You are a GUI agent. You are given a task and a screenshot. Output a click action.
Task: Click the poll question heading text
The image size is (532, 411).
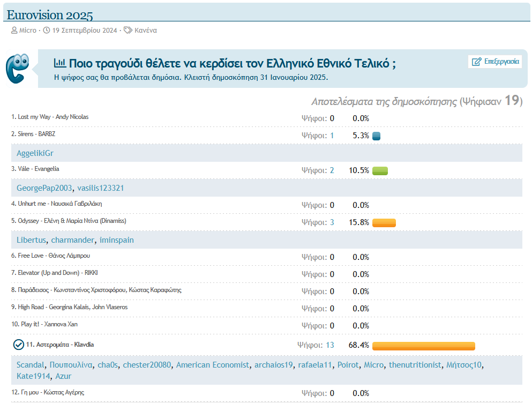click(233, 63)
